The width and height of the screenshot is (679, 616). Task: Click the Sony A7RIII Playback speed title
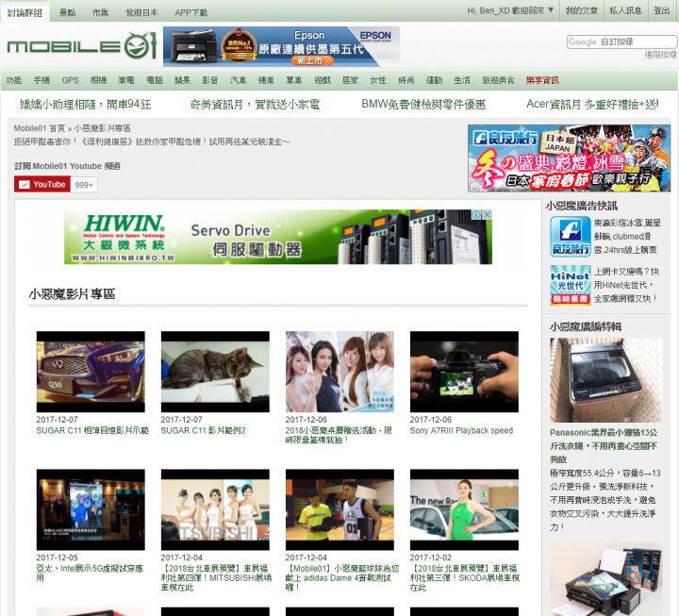coord(461,430)
